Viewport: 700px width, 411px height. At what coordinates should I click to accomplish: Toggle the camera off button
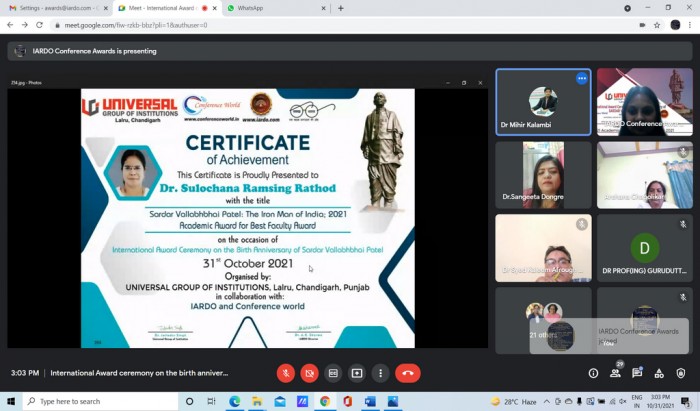309,373
